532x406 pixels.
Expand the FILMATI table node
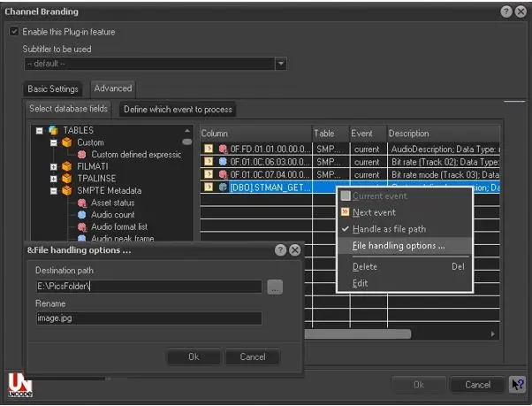pos(55,166)
